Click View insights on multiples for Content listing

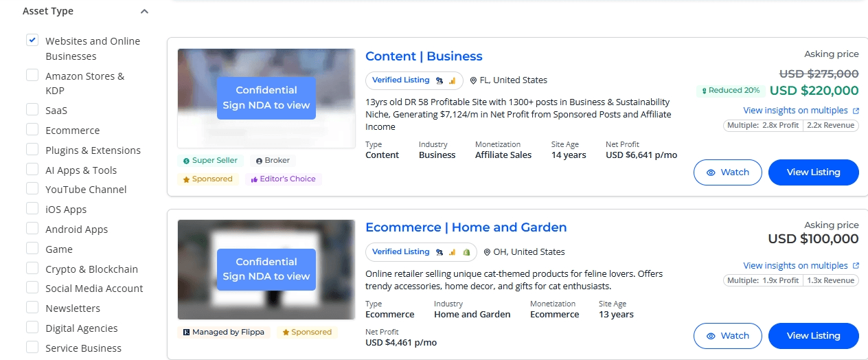pos(795,111)
